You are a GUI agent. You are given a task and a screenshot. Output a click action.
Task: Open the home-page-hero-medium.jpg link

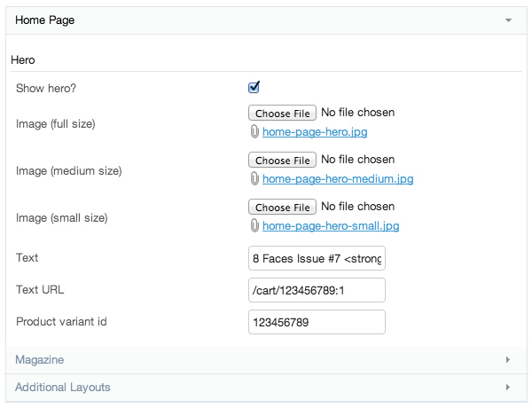[x=338, y=179]
